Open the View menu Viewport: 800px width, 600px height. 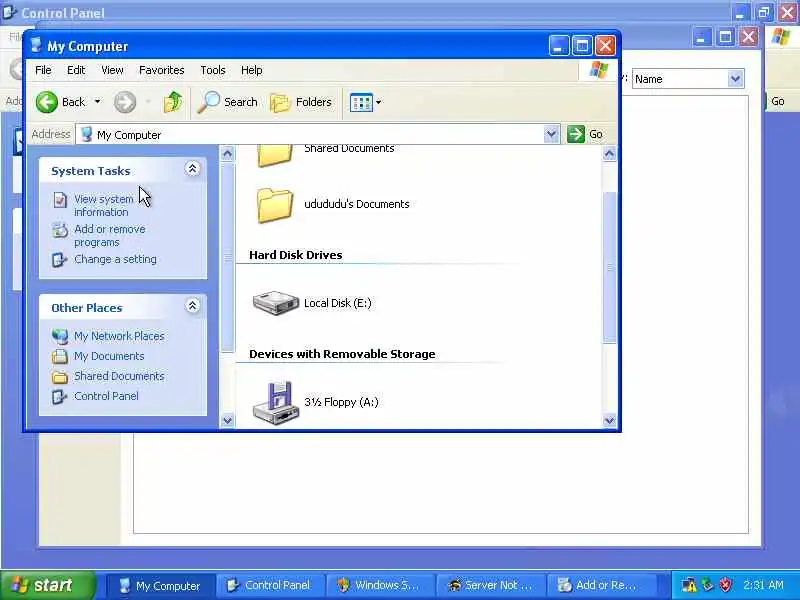112,70
